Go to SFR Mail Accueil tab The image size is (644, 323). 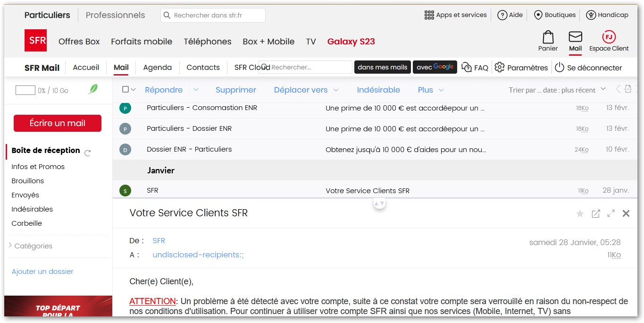tap(86, 67)
